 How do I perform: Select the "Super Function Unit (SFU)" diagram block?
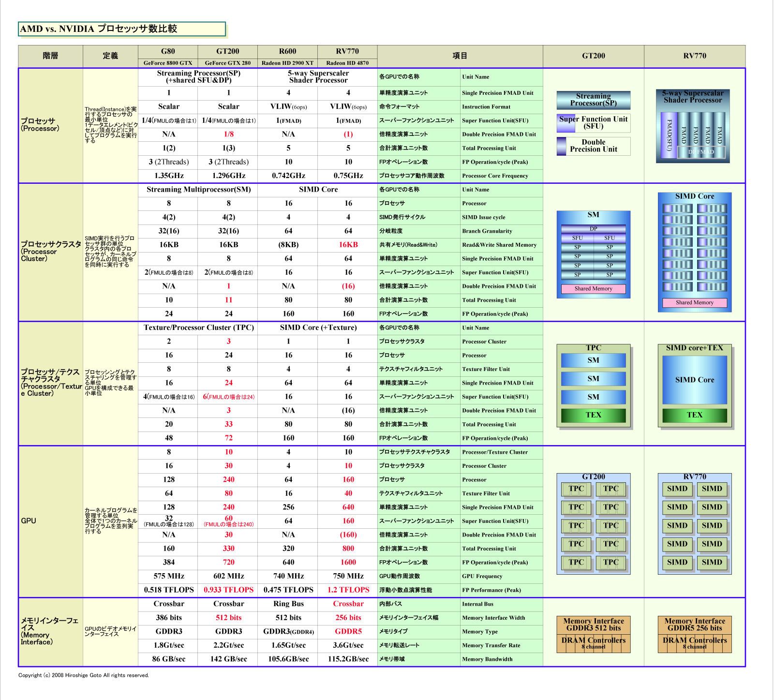click(x=594, y=123)
